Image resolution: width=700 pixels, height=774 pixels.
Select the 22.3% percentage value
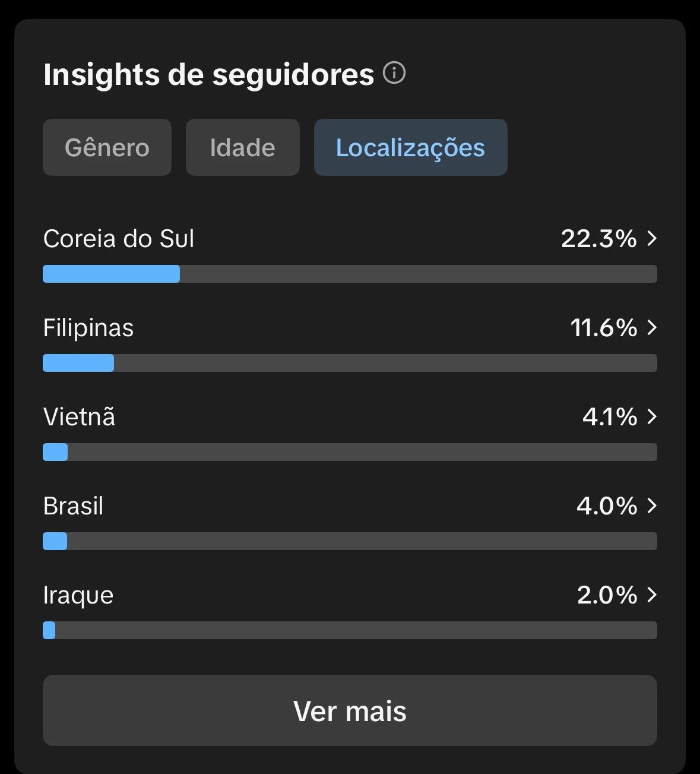coord(598,239)
